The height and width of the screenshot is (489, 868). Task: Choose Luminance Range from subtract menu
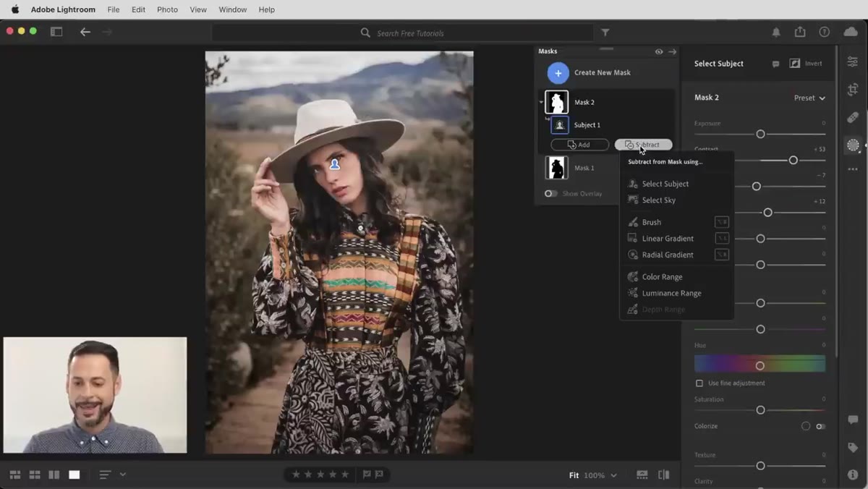click(x=671, y=293)
